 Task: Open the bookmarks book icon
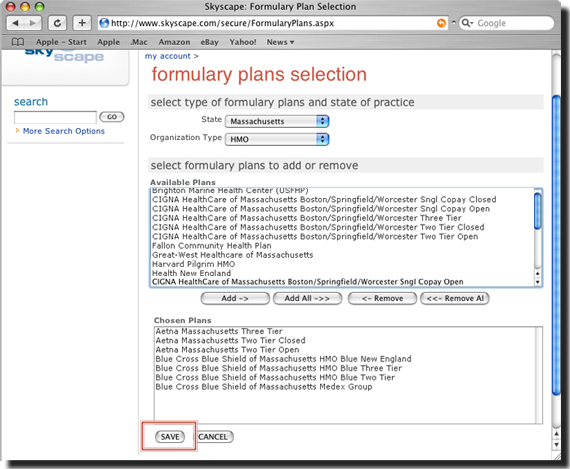tap(18, 42)
